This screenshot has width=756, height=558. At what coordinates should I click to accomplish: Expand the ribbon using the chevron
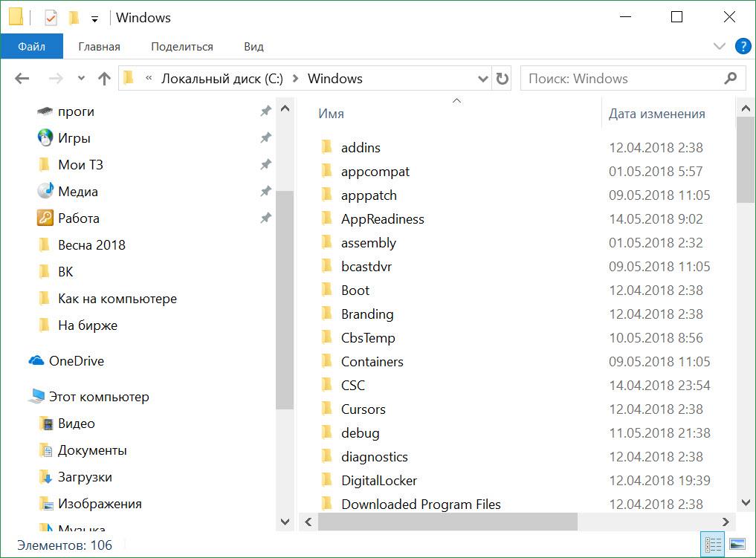(719, 46)
